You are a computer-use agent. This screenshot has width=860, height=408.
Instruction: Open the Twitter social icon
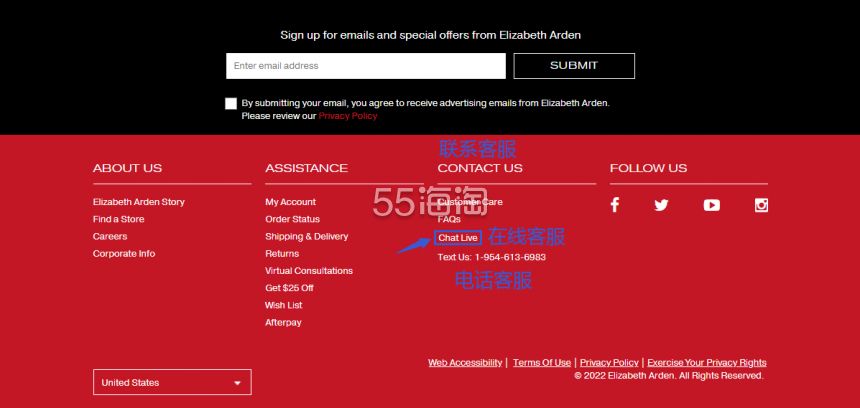[661, 205]
